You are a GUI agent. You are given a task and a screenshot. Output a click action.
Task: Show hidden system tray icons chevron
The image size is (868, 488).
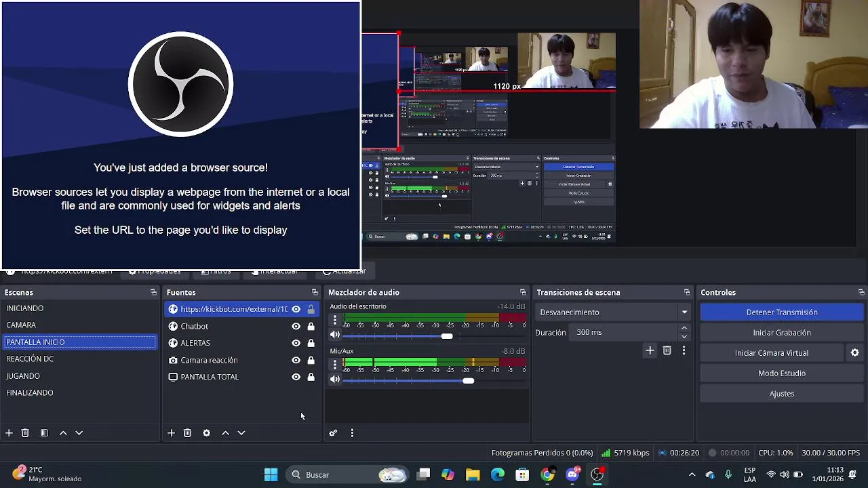click(692, 474)
